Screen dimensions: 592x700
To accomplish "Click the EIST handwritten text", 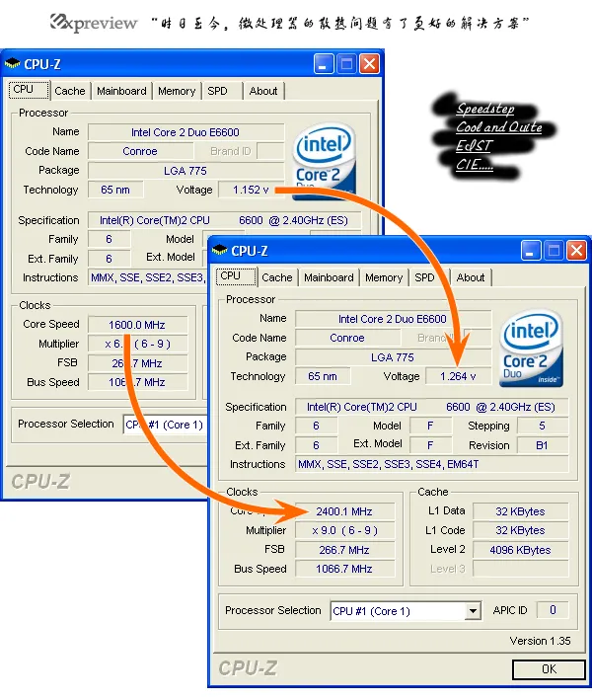I will pos(474,146).
